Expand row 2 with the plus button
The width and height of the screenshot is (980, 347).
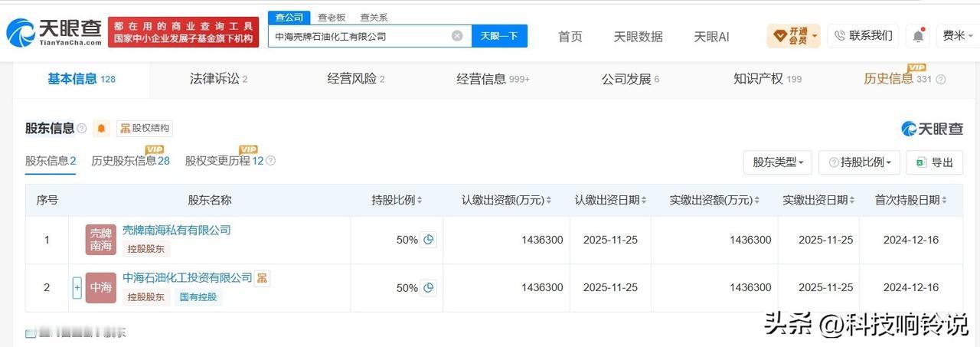[x=77, y=288]
